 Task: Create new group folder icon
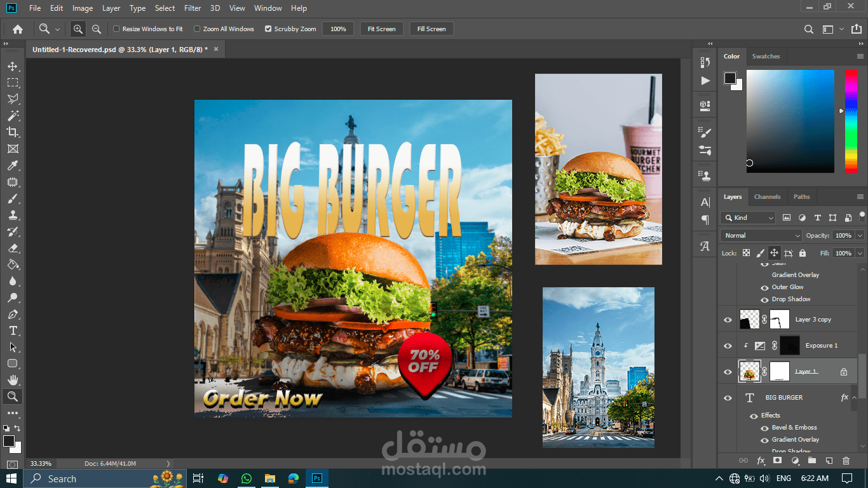(x=811, y=460)
